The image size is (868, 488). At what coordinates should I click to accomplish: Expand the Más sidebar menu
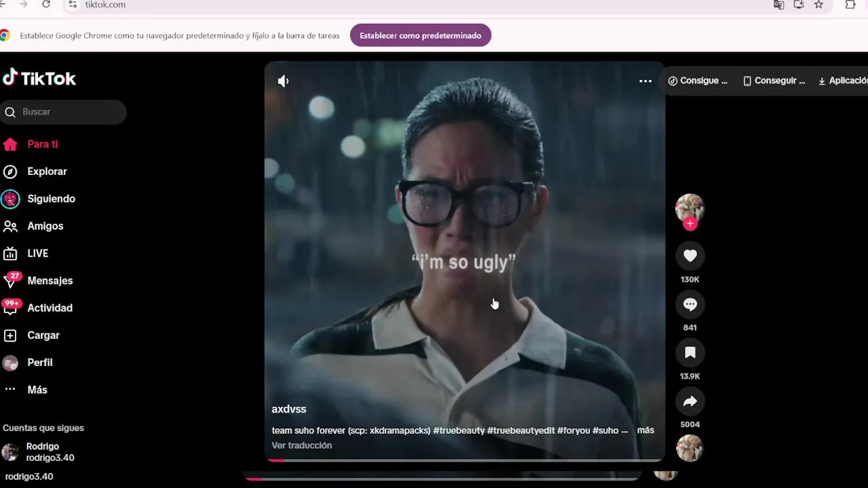point(37,390)
